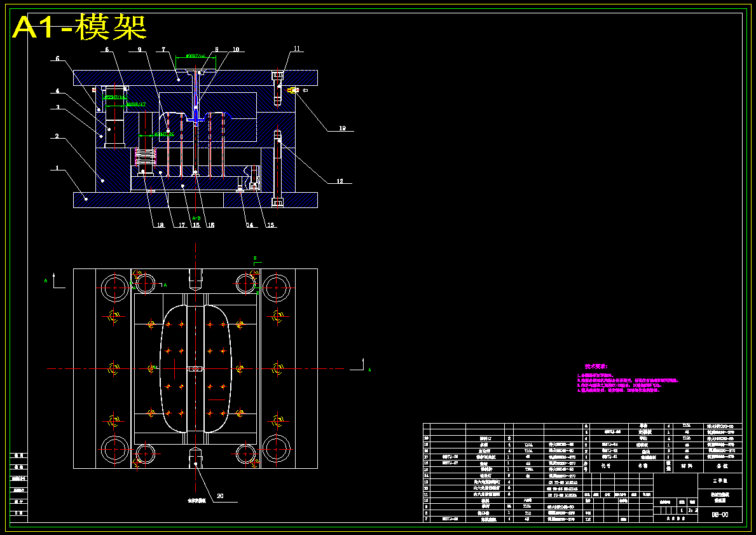Click the "DB-00" drawing number in title block

click(720, 515)
